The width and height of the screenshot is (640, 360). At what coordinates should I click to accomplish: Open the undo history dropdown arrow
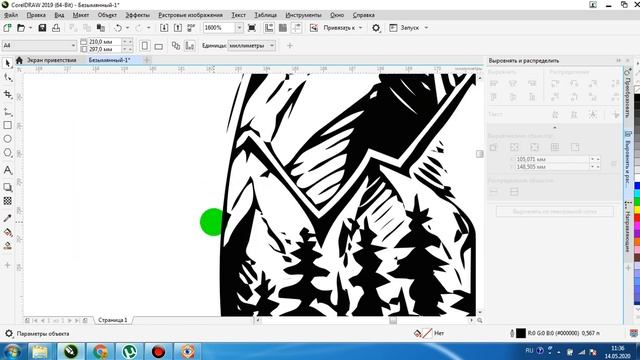pos(127,28)
